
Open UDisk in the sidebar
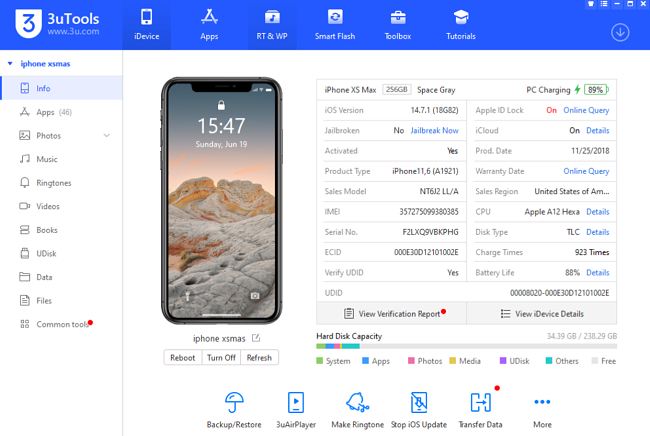61,254
